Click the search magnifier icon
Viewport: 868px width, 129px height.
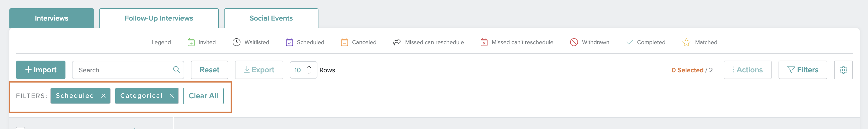pyautogui.click(x=176, y=69)
